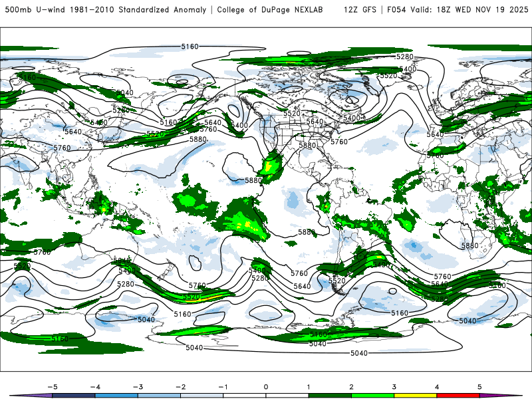Select the pale blue −2 to −1 swatch
This screenshot has width=532, height=399.
202,396
